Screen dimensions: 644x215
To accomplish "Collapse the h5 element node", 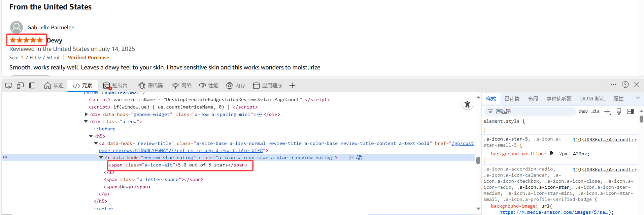I will pos(91,136).
